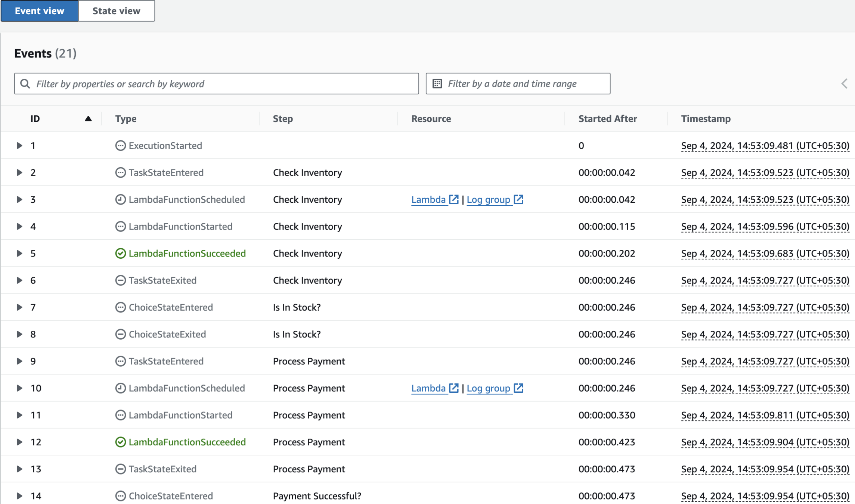Expand event 9 TaskStateEntered row

pos(19,361)
